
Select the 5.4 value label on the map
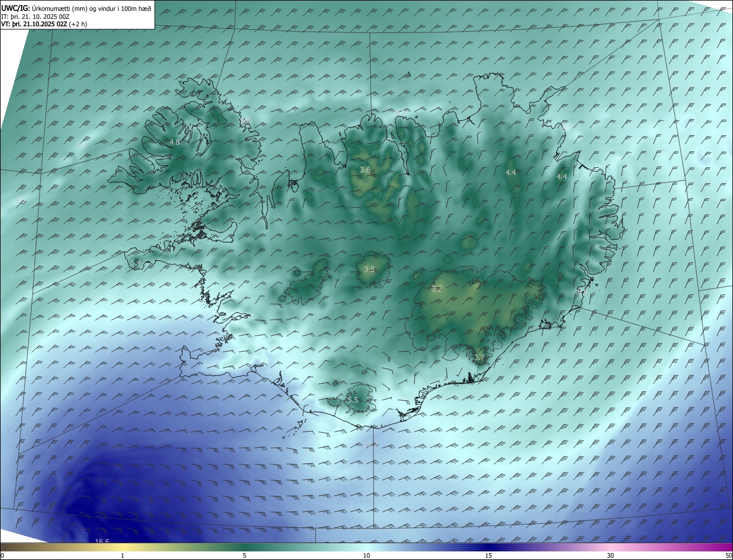136,263
